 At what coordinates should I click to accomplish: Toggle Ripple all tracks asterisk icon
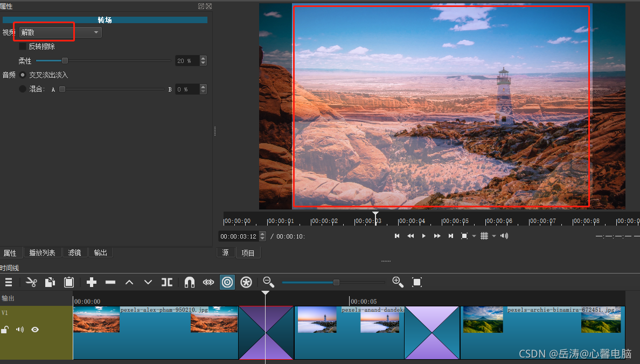point(246,282)
